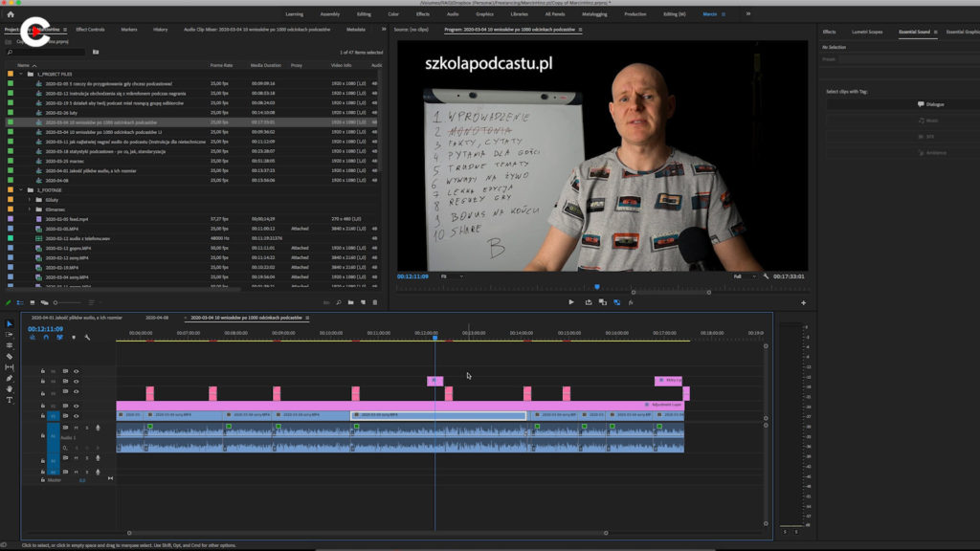Click the new bin icon beside search field
980x551 pixels.
pyautogui.click(x=96, y=52)
